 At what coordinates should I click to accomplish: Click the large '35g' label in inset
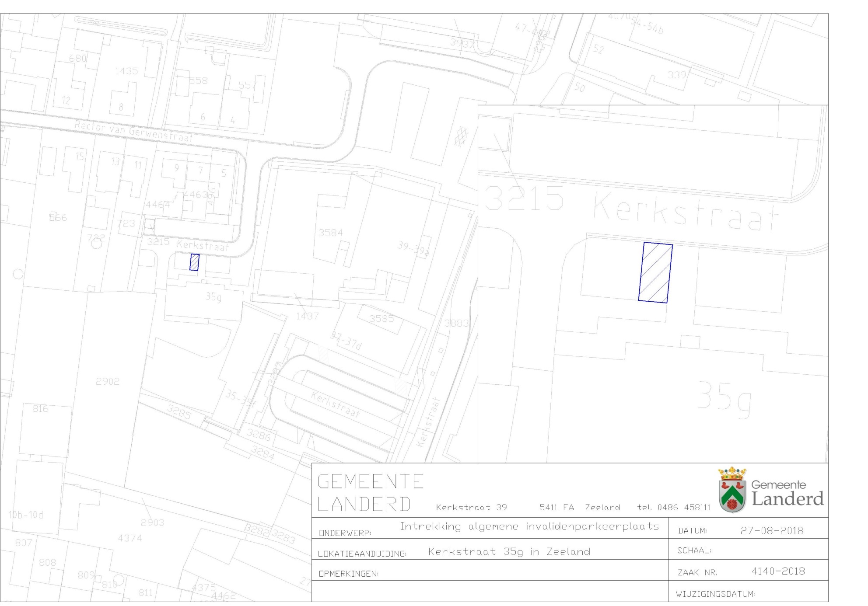[724, 399]
